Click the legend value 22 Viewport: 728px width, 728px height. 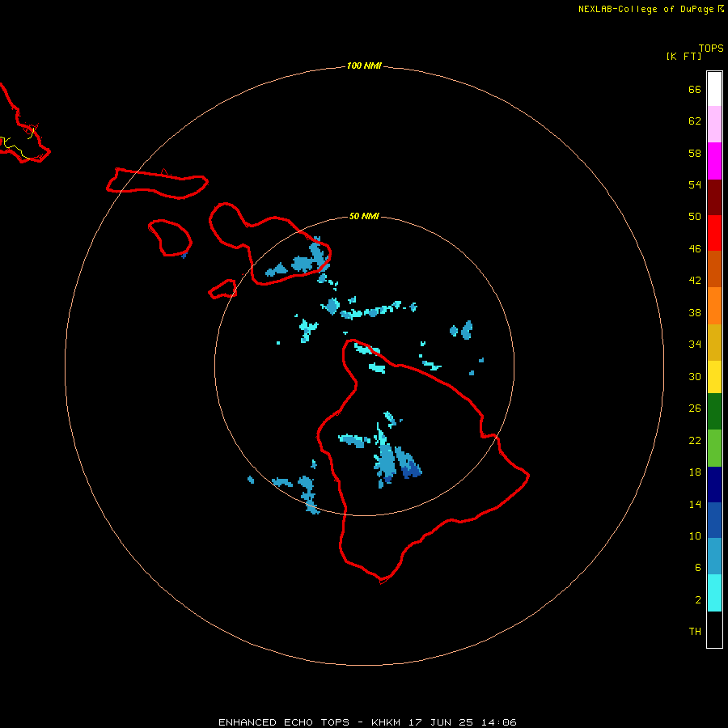click(x=695, y=440)
